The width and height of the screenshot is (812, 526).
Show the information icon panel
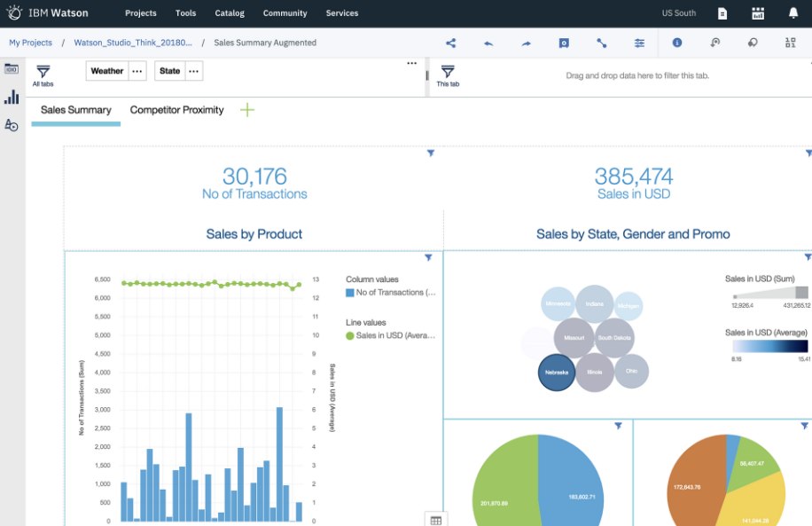[677, 43]
